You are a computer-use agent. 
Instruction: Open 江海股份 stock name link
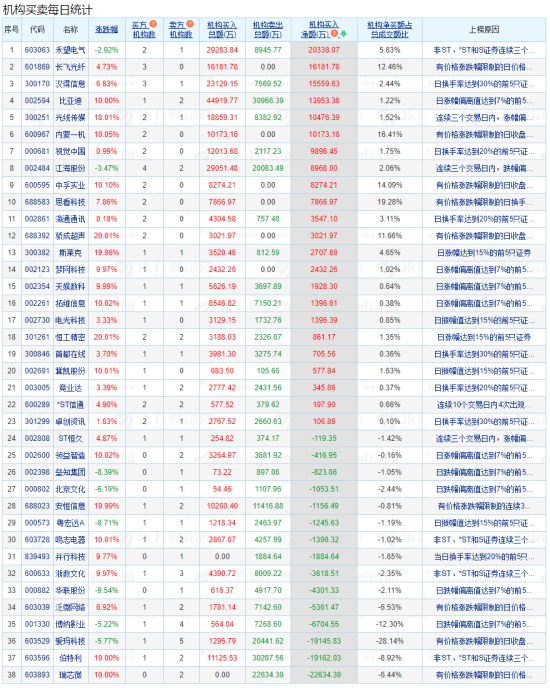pyautogui.click(x=70, y=168)
